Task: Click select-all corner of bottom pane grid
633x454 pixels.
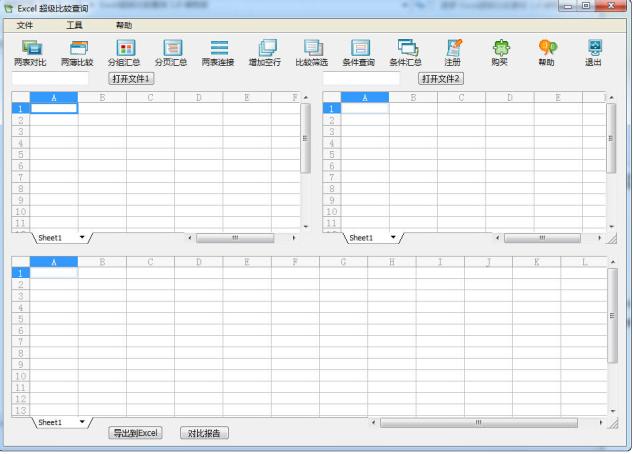Action: click(21, 262)
